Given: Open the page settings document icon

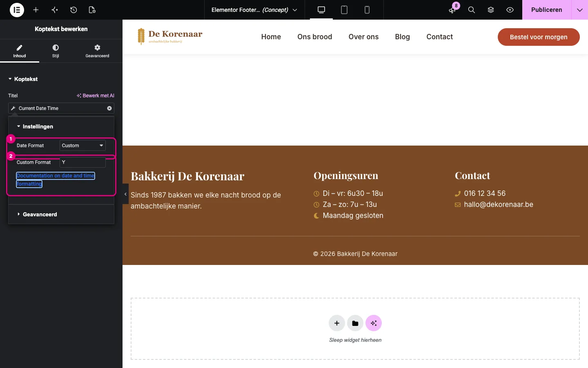Looking at the screenshot, I should tap(92, 10).
